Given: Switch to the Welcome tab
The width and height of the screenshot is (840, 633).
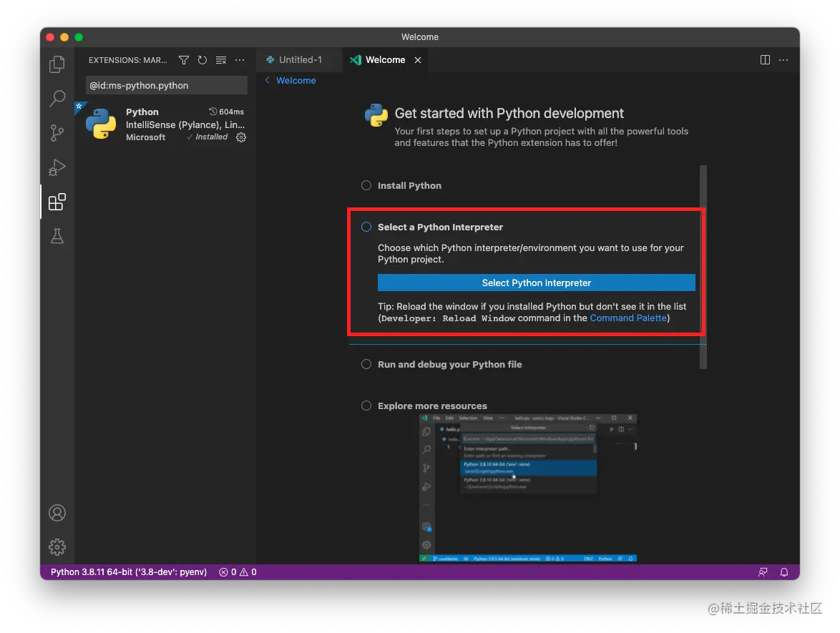Looking at the screenshot, I should pyautogui.click(x=385, y=60).
